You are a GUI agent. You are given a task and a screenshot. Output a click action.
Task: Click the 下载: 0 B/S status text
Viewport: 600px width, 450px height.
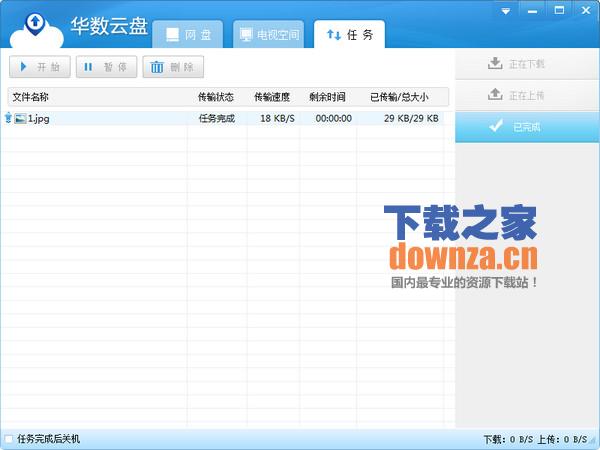508,439
